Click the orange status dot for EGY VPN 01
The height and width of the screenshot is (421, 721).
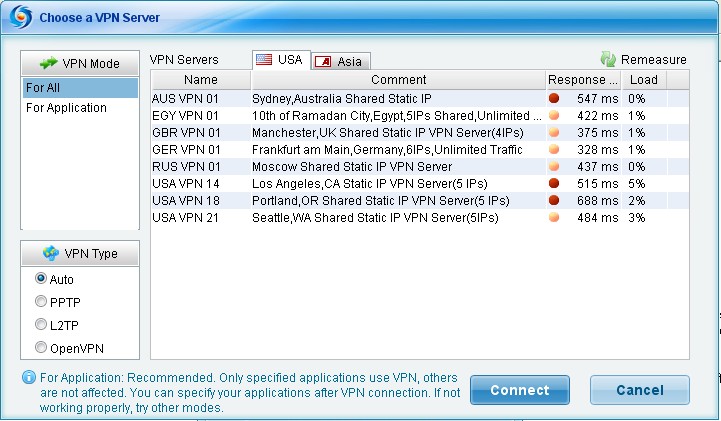coord(554,115)
